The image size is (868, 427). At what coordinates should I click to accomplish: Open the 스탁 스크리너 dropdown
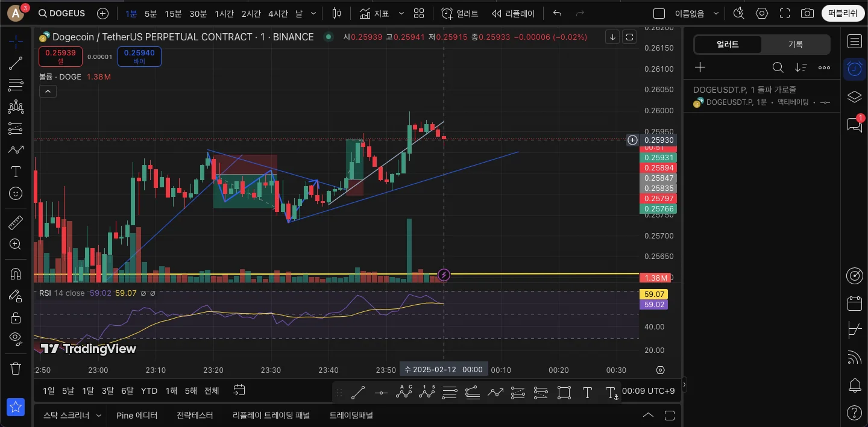tap(72, 415)
